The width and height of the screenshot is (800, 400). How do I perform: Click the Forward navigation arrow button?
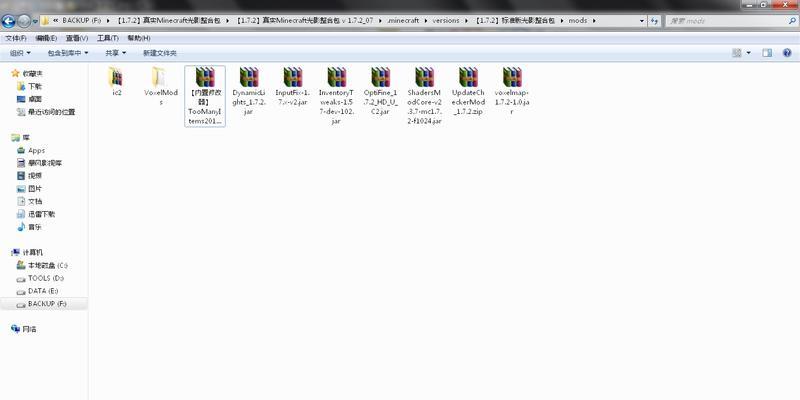(23, 21)
